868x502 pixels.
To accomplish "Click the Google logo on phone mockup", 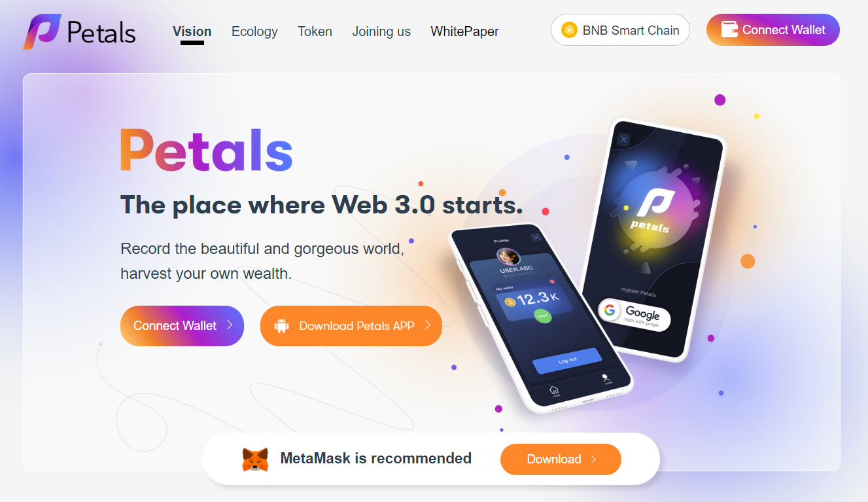I will point(610,309).
